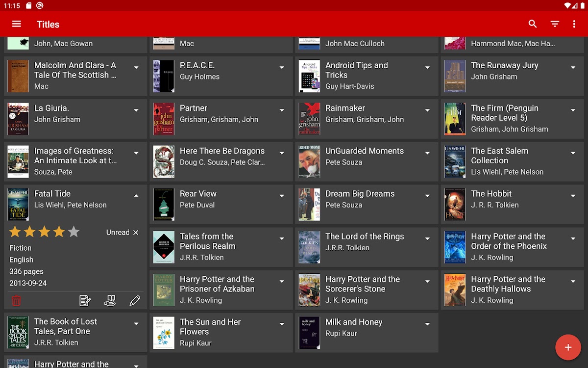The width and height of the screenshot is (588, 368).
Task: Open the notes icon for Fatal Tide
Action: (x=85, y=301)
